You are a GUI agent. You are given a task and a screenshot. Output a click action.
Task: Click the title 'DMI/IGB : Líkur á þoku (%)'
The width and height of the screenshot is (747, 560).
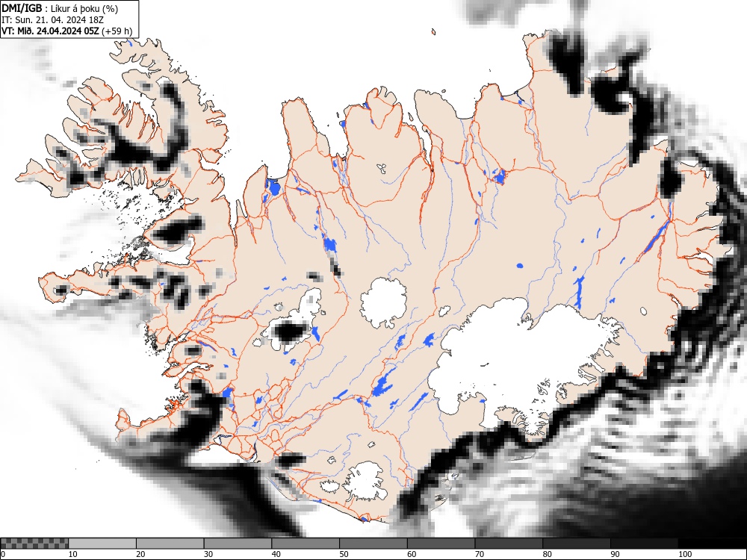60,8
